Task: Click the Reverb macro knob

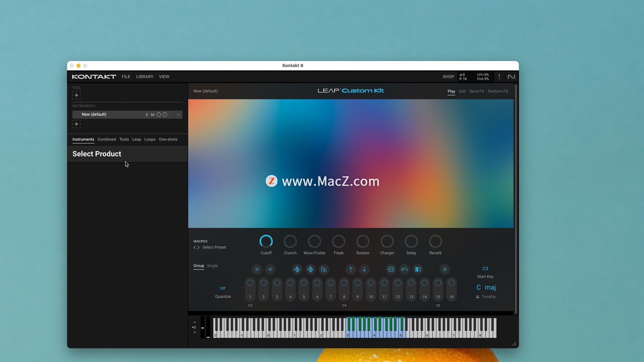Action: (x=435, y=241)
